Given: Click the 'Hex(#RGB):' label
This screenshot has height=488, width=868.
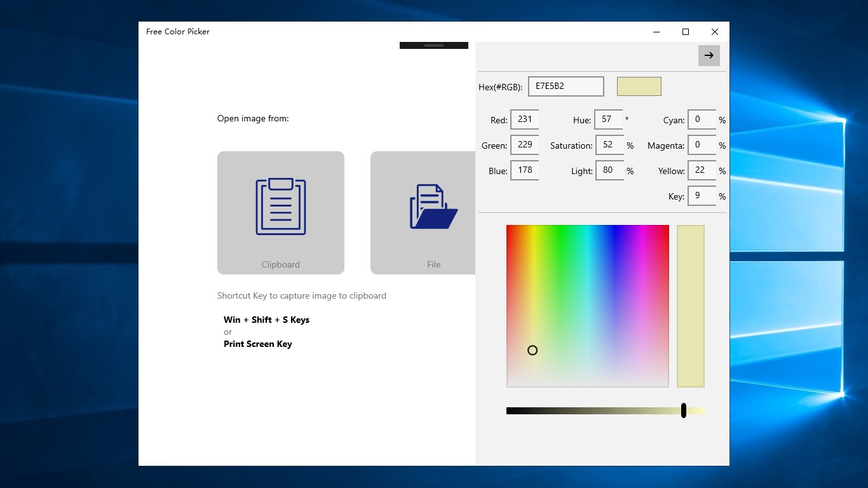Looking at the screenshot, I should (x=501, y=87).
